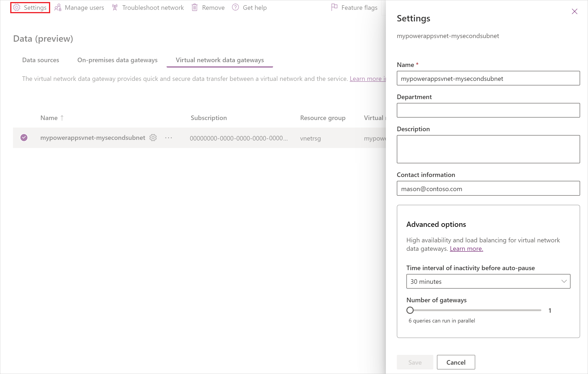This screenshot has width=588, height=374.
Task: Sort by the Name column header
Action: [49, 118]
